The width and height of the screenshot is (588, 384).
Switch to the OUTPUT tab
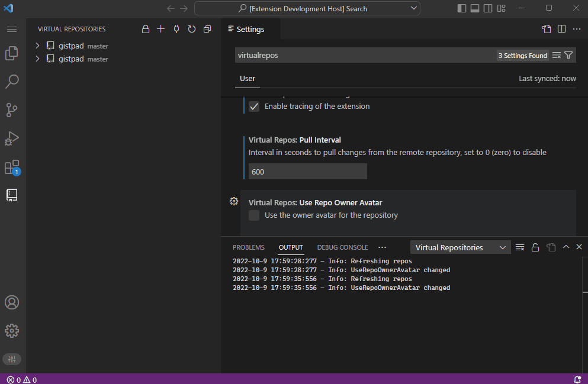pyautogui.click(x=291, y=247)
